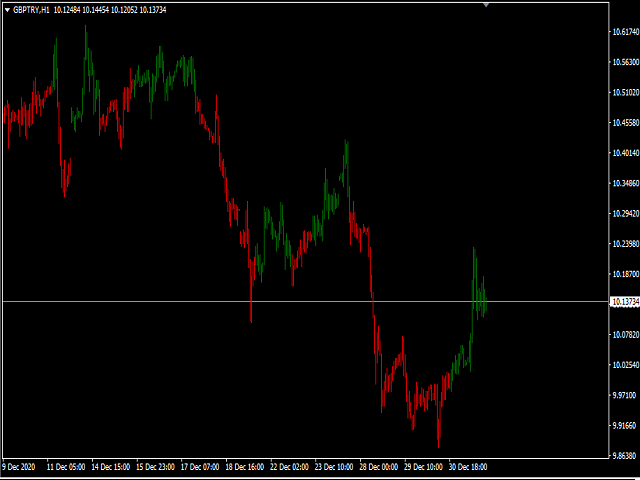Viewport: 640px width, 480px height.
Task: Select the highlighted 10.13734 current price label
Action: tap(625, 302)
